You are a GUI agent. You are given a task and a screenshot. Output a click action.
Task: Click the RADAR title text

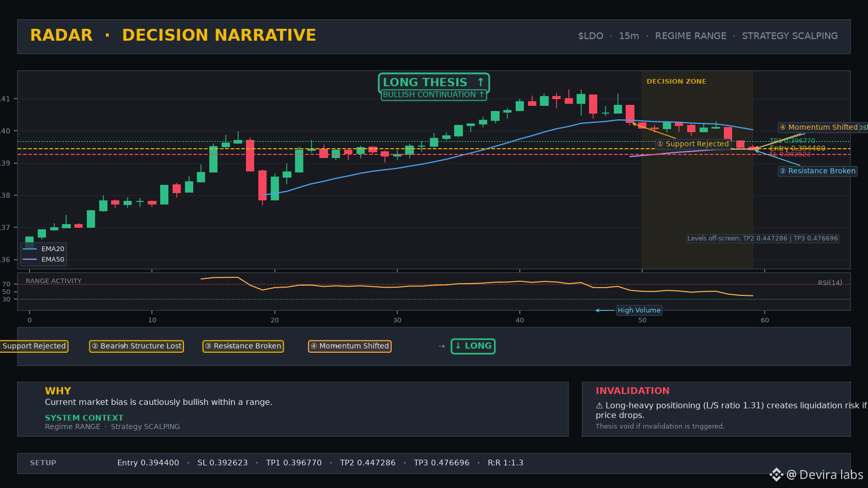coord(61,35)
